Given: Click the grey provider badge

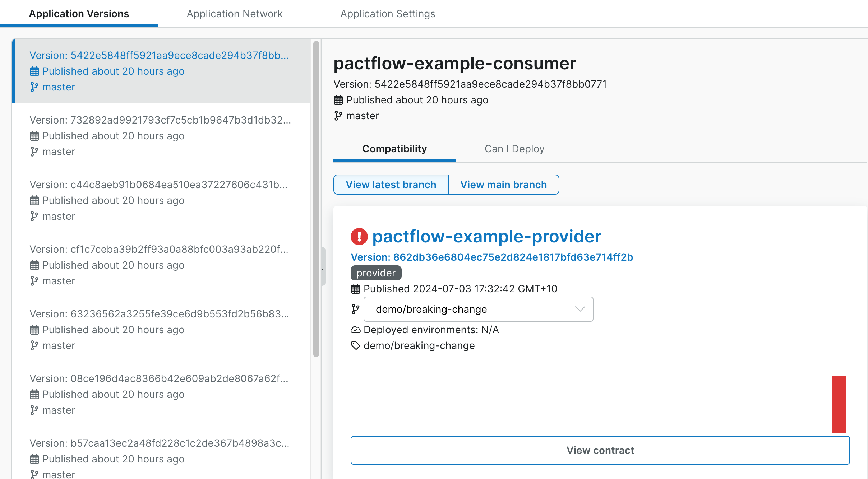Looking at the screenshot, I should coord(376,273).
